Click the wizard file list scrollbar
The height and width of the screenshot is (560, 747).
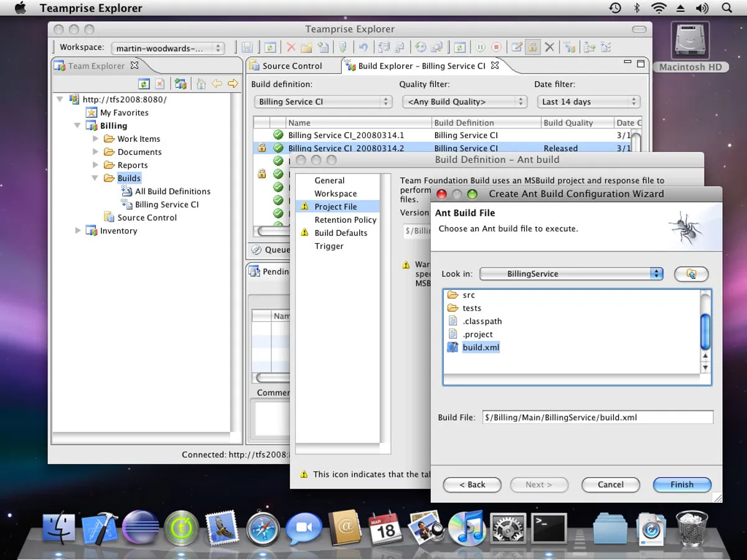tap(705, 331)
